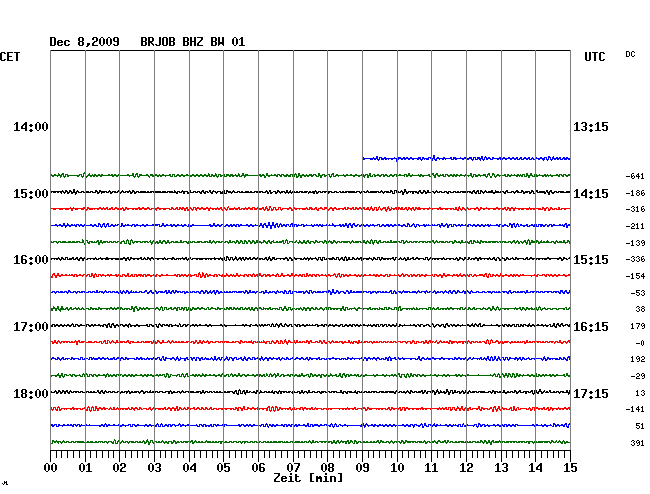Click the DC value '-211'
Screen dimensions: 650x494
[635, 226]
